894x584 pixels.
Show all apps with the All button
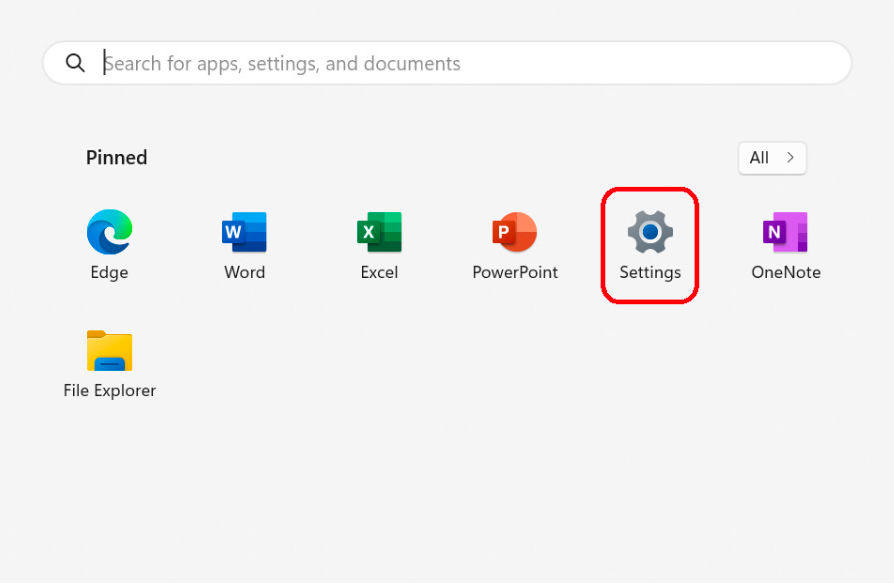click(771, 158)
